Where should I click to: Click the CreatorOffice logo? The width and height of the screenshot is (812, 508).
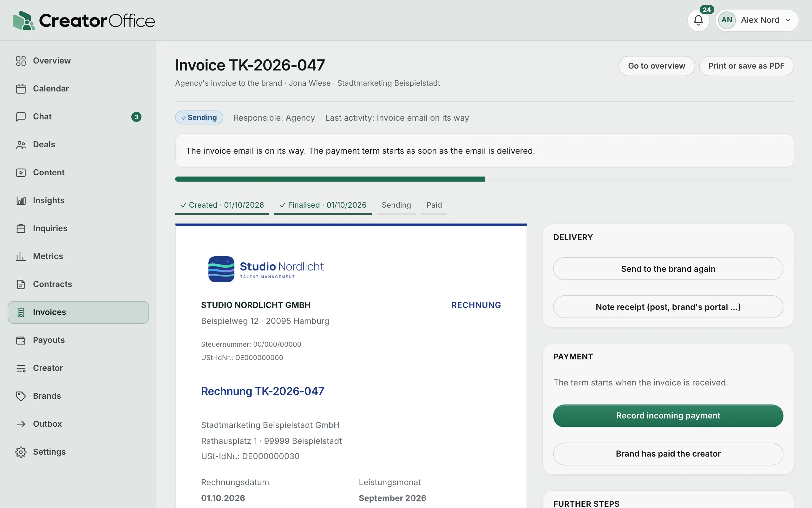click(83, 21)
